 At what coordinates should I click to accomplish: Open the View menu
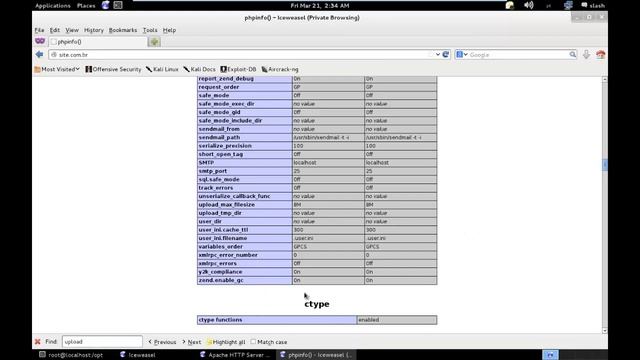tap(72, 30)
